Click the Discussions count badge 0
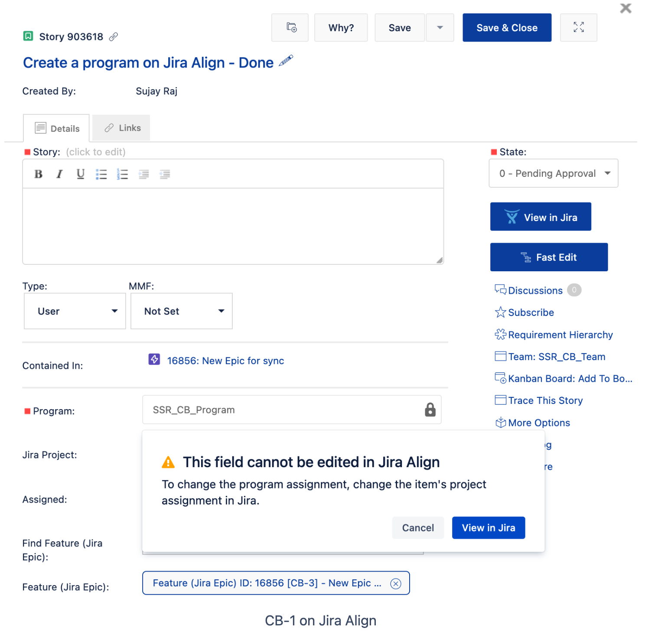Viewport: 645px width, 644px height. point(574,290)
